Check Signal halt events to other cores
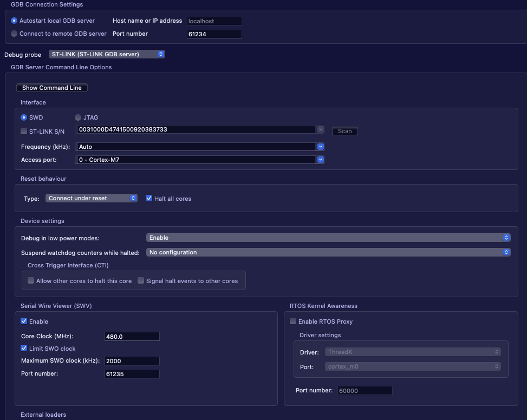Image resolution: width=527 pixels, height=420 pixels. coord(141,280)
